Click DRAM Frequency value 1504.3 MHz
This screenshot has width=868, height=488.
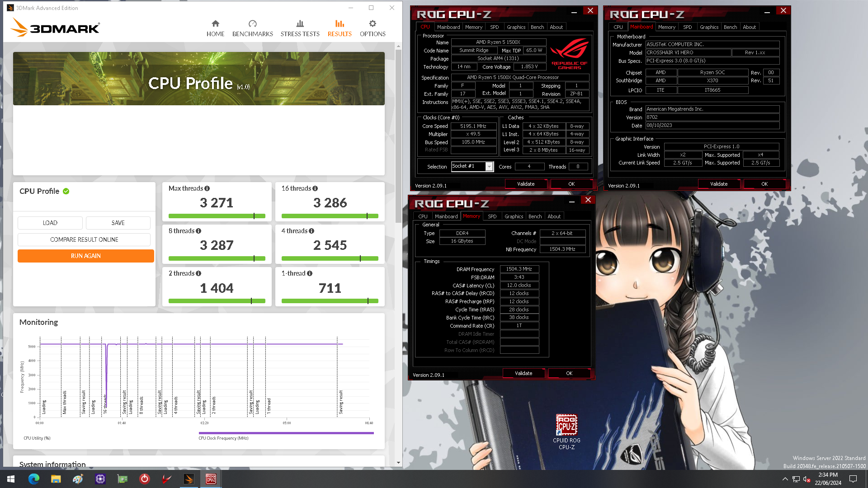[x=519, y=269]
